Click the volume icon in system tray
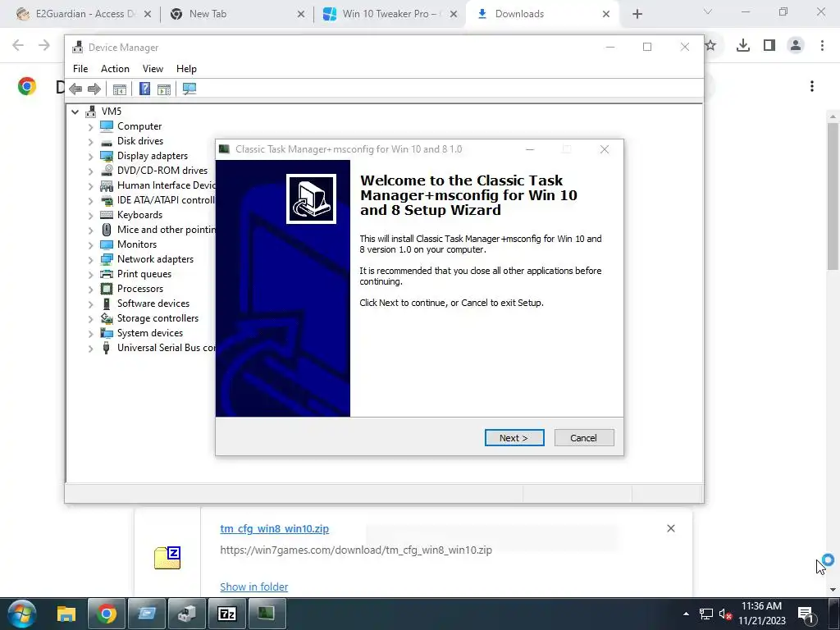Screen dimensions: 840x630 coord(725,614)
